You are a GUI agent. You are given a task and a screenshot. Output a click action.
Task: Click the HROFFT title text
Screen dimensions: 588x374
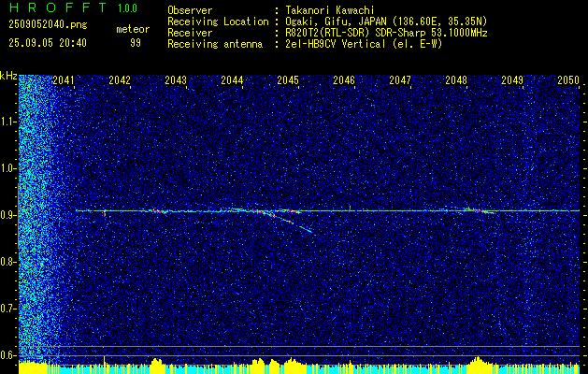58,7
